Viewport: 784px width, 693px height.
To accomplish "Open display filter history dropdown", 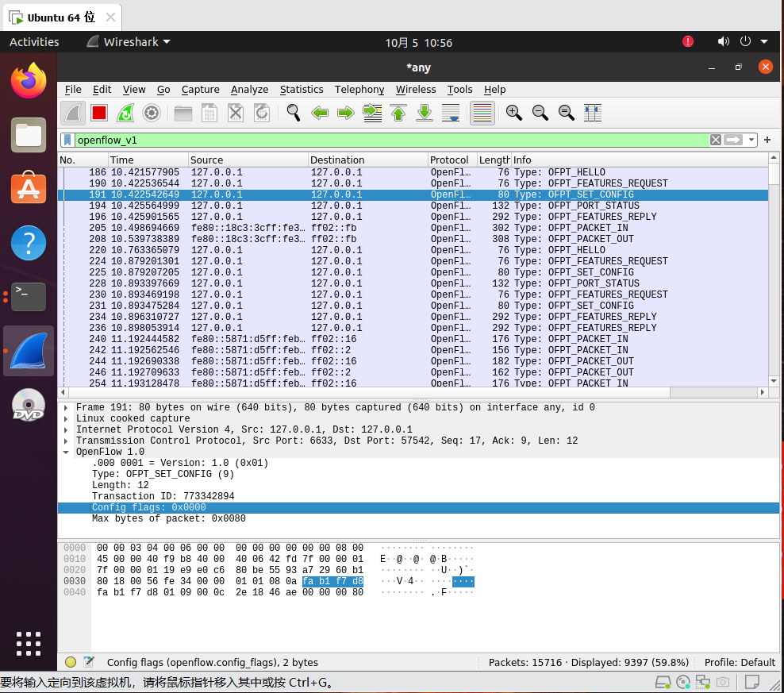I will point(751,140).
